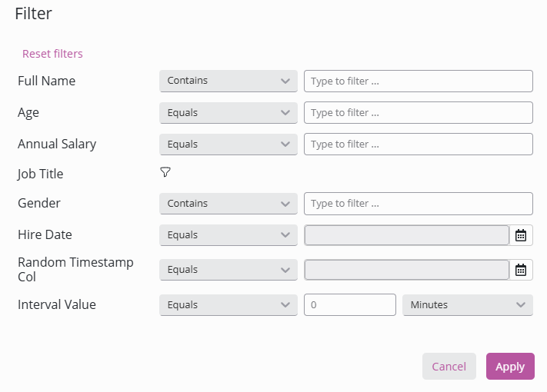
Task: Expand the Full Name condition dropdown
Action: 228,81
